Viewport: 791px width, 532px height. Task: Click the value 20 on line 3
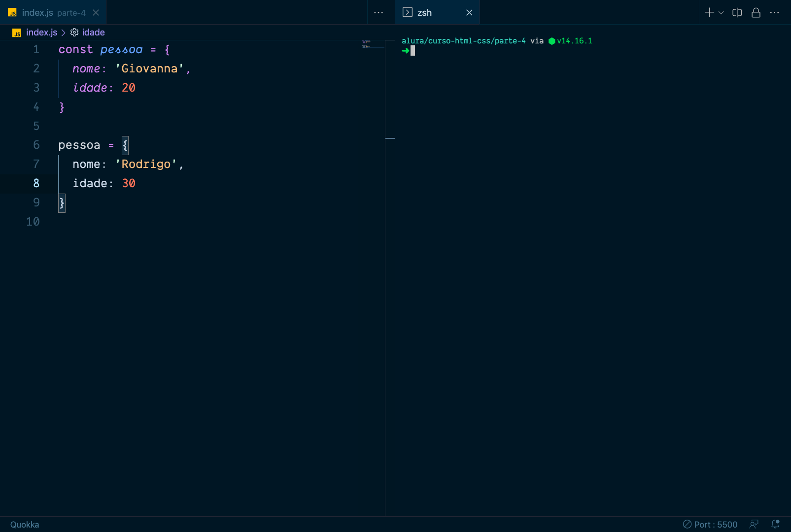(x=129, y=88)
